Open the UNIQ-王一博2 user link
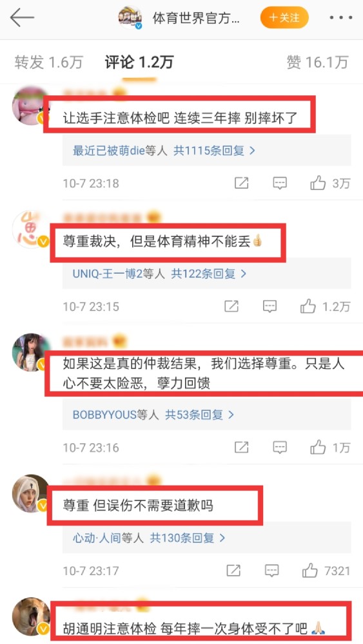This screenshot has height=644, width=363. [x=107, y=274]
